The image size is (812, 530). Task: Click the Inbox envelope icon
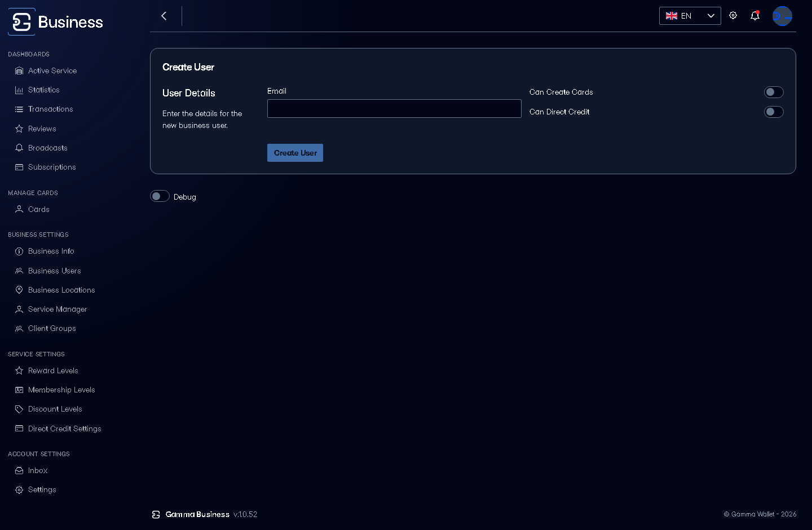coord(19,471)
